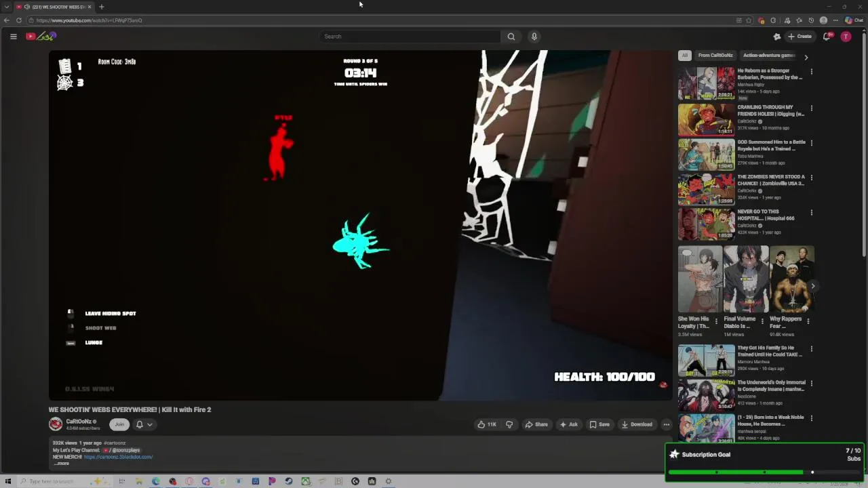This screenshot has height=488, width=868.
Task: Save video to a playlist
Action: point(599,424)
